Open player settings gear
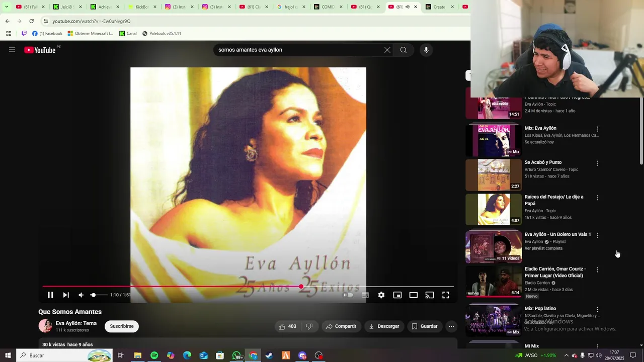 point(381,295)
